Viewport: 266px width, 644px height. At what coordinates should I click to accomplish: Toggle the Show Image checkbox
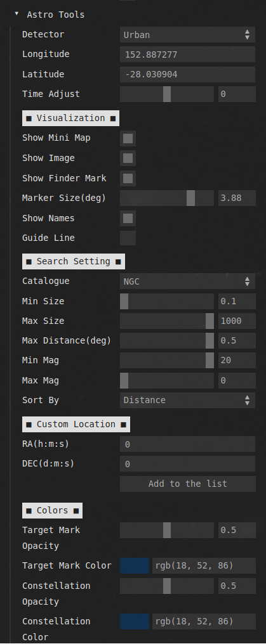pyautogui.click(x=128, y=158)
